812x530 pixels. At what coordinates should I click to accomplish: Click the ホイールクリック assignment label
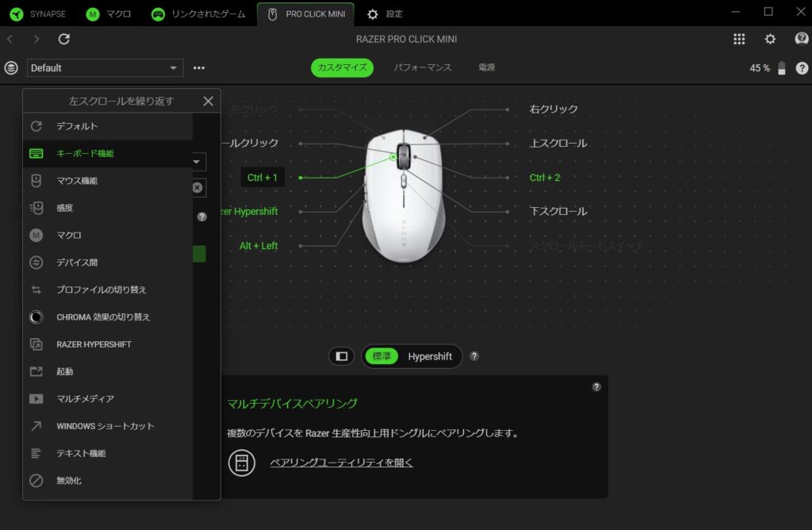pos(250,143)
